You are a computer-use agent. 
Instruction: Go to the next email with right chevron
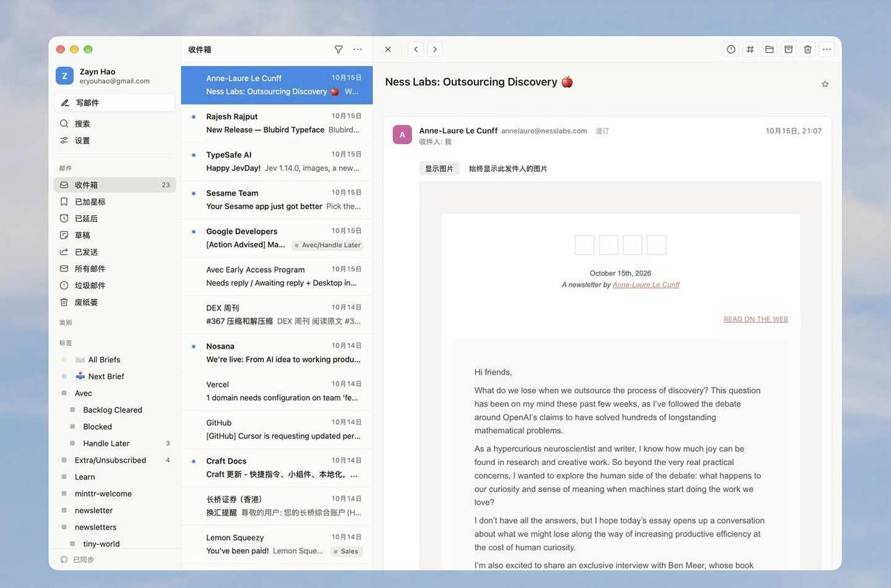(435, 49)
